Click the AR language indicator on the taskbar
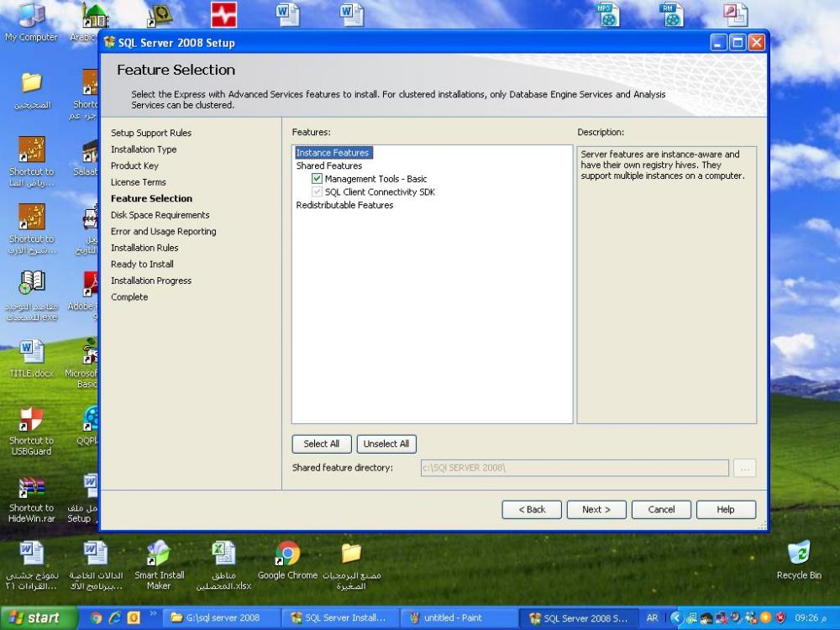This screenshot has width=840, height=630. tap(652, 618)
